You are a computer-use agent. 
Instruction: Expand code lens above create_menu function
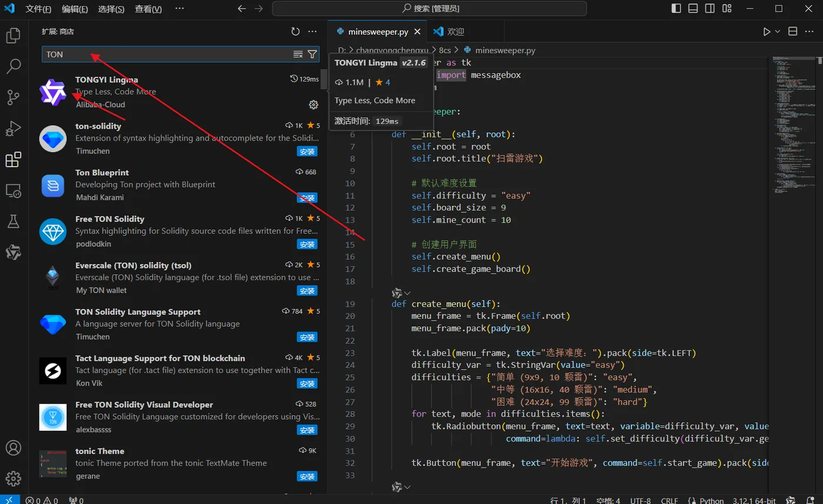pos(407,293)
